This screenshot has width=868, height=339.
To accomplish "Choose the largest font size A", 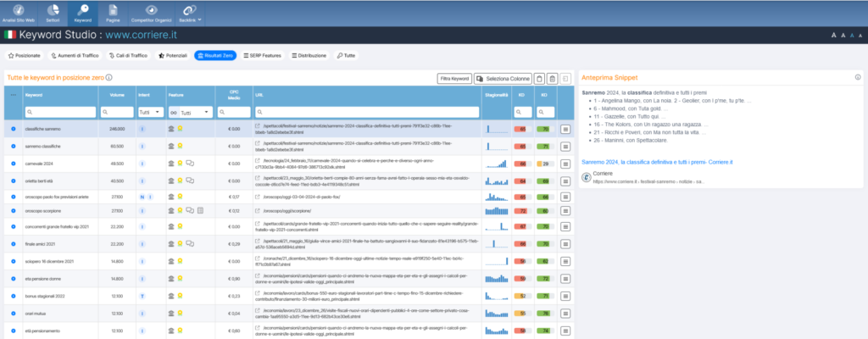I will 834,35.
